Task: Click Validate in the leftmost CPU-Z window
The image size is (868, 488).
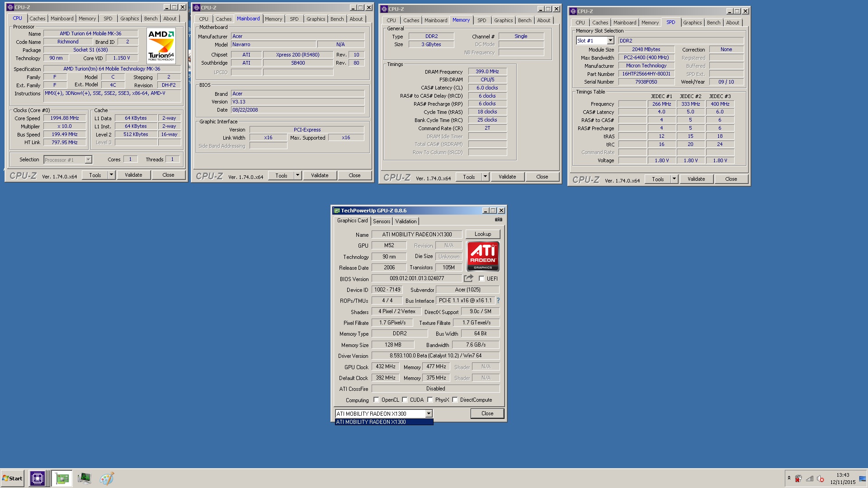Action: [133, 175]
